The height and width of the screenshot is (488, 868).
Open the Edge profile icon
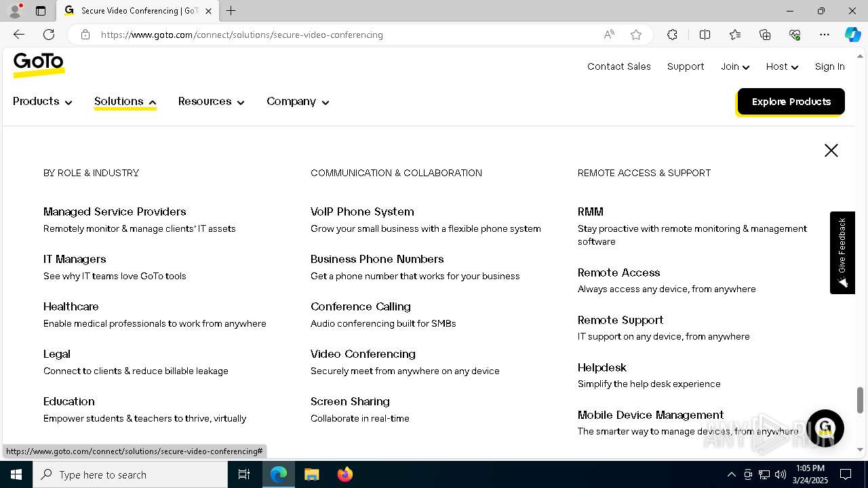click(x=15, y=11)
